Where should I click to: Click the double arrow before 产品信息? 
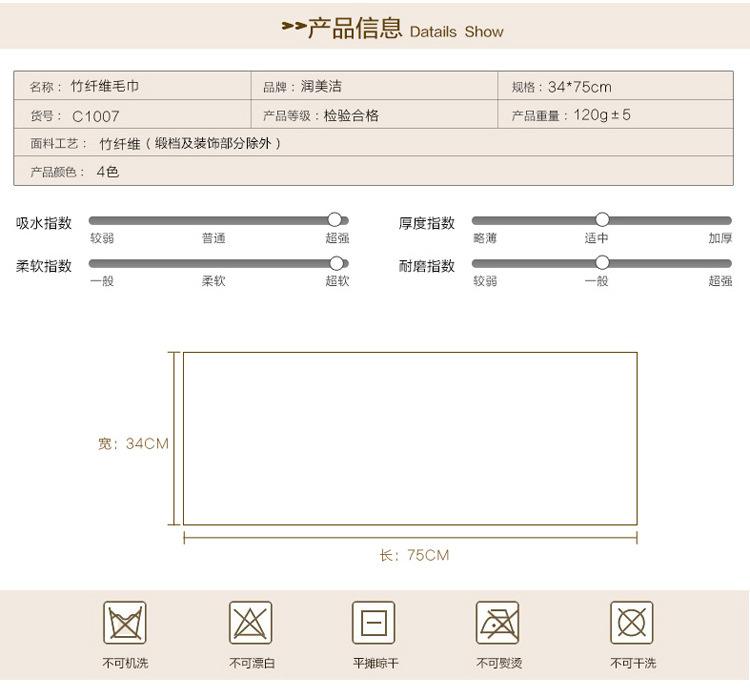pos(293,26)
